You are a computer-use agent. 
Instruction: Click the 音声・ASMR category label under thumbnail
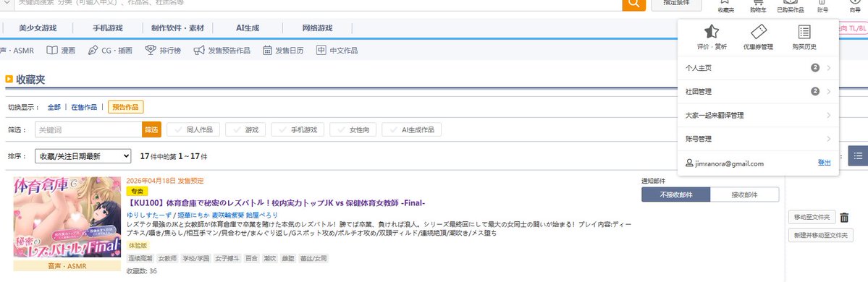67,265
